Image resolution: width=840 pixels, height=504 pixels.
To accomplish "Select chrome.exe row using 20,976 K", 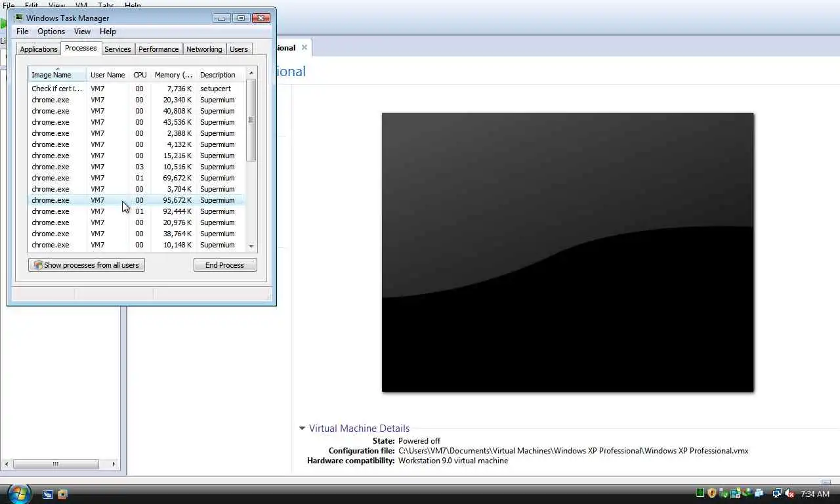I will (x=136, y=222).
